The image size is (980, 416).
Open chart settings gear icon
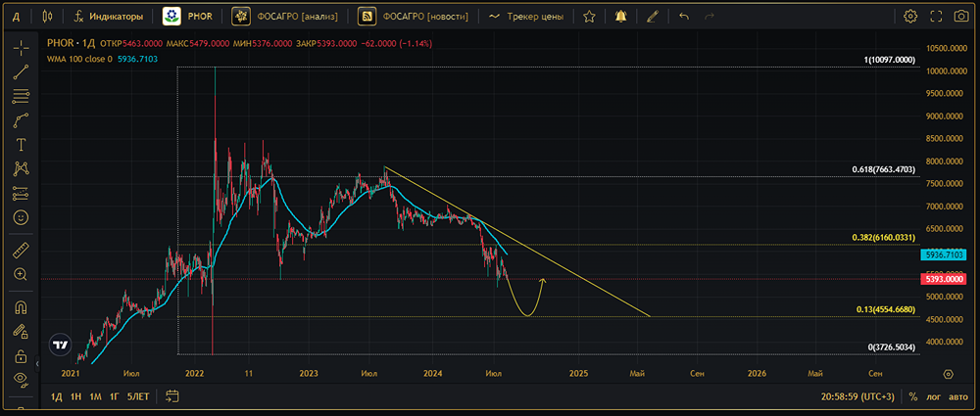coord(910,17)
